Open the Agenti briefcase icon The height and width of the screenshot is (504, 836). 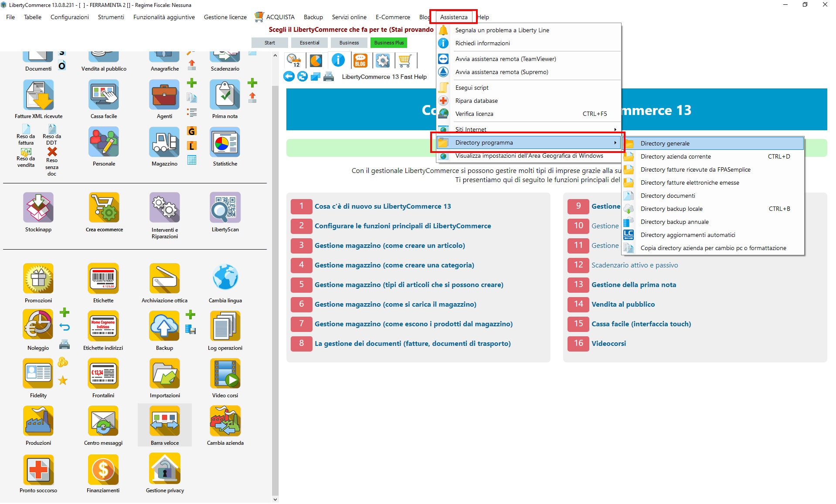click(x=164, y=95)
